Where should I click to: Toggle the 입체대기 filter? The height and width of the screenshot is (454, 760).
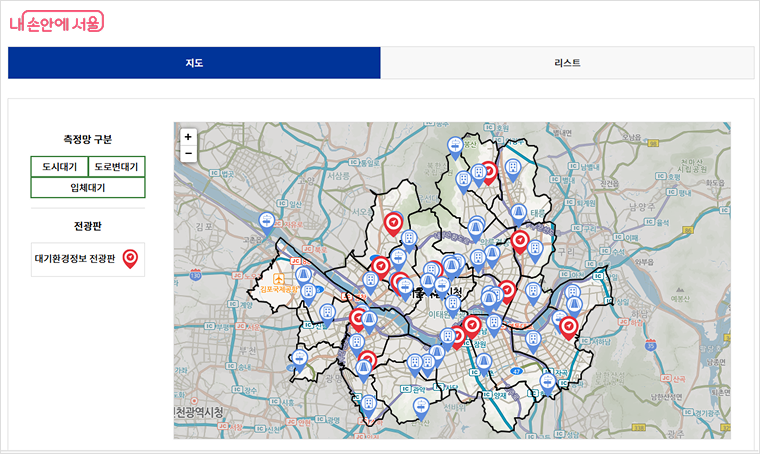[88, 187]
